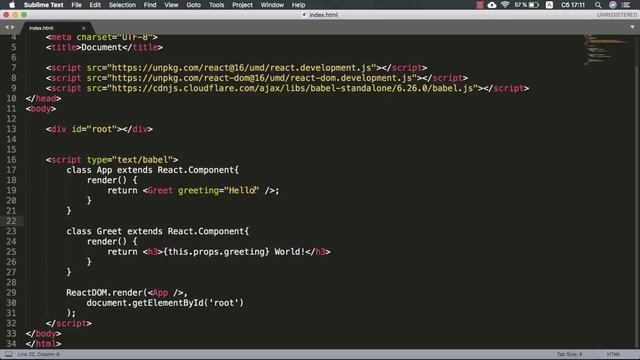The image size is (640, 360).
Task: Click the closing </script> tag on line 32
Action: point(69,323)
